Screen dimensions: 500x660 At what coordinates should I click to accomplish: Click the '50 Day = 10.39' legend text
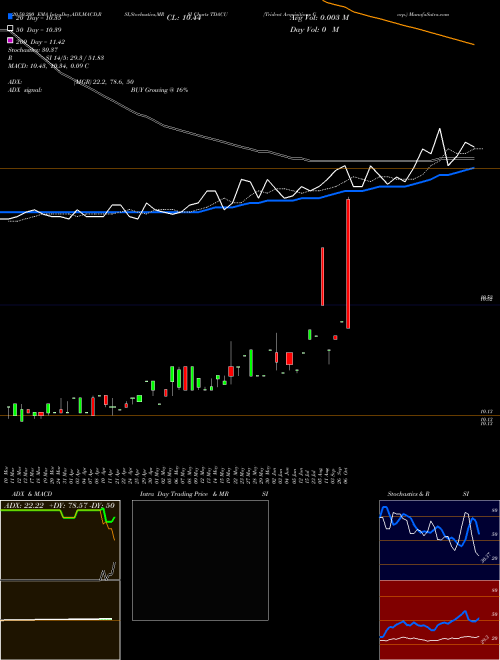point(38,30)
